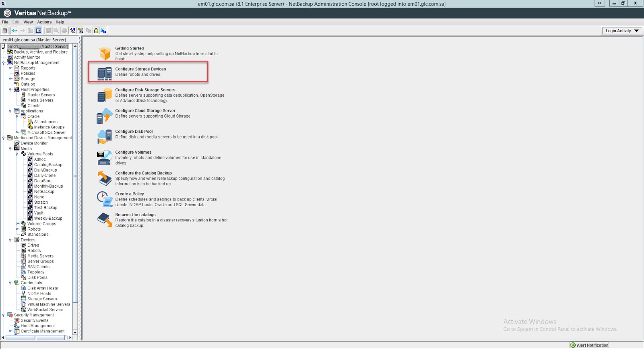Click the user access toolbar icon
Image resolution: width=644 pixels, height=349 pixels.
click(103, 31)
